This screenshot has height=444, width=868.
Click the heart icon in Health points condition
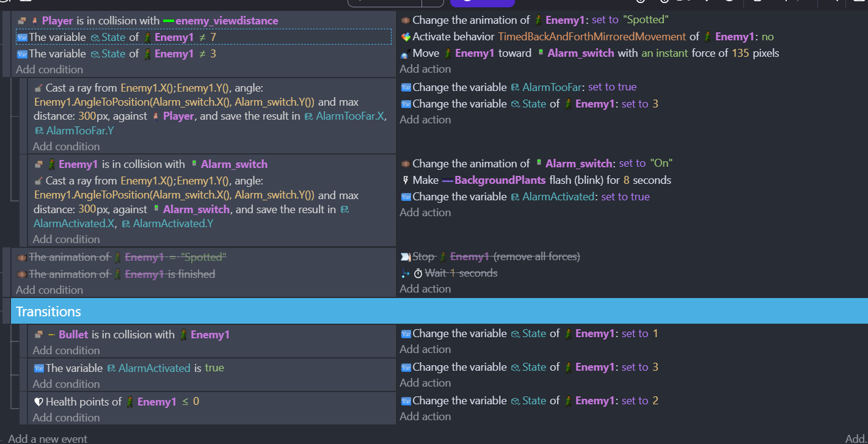[38, 402]
